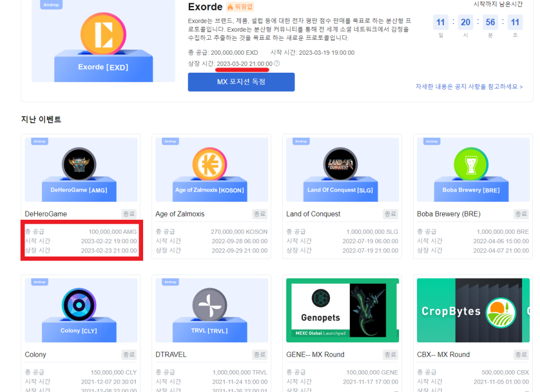The image size is (540, 392).
Task: Click the Airdrop tag on Land Of Conquest card
Action: click(x=301, y=141)
